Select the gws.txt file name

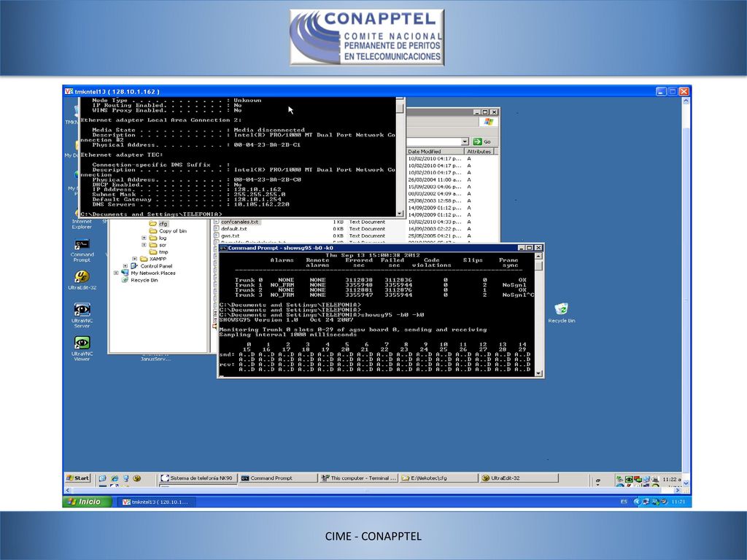pos(230,236)
